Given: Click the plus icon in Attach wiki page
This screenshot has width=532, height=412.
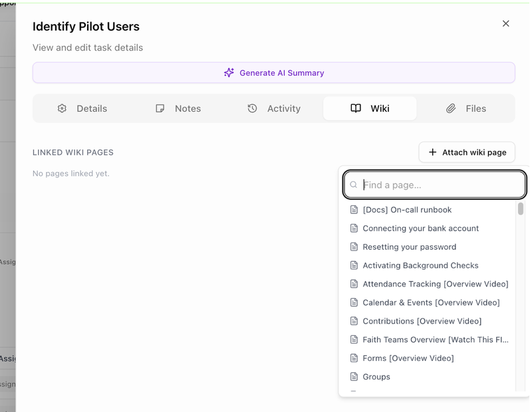Looking at the screenshot, I should (x=433, y=152).
